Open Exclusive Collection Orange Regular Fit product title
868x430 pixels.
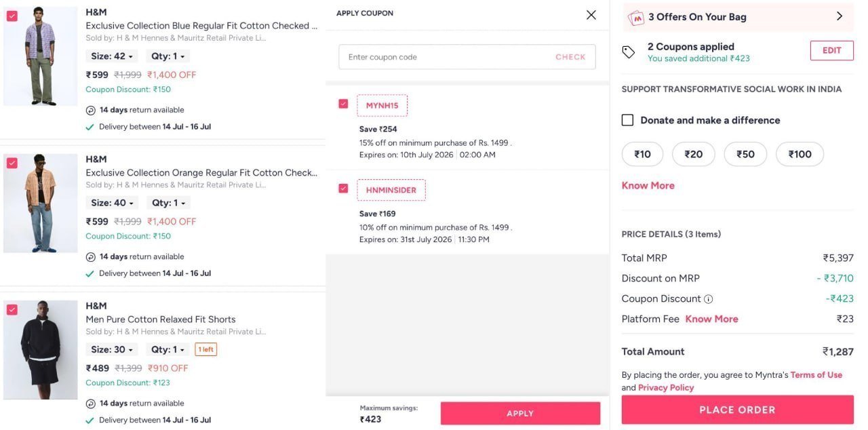point(201,172)
